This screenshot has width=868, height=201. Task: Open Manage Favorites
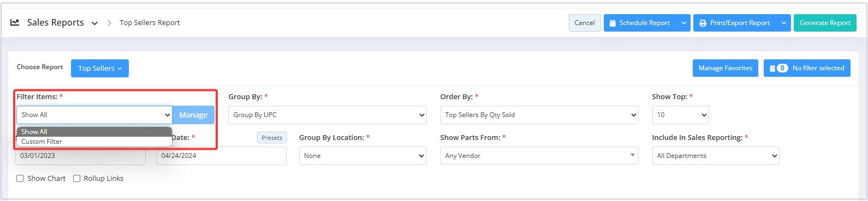(725, 68)
